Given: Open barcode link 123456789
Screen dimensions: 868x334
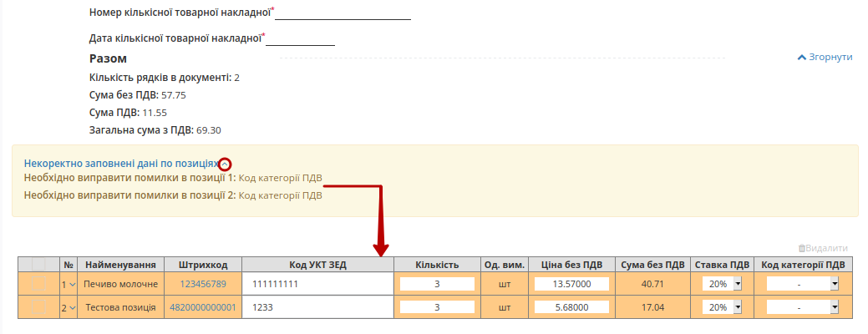Looking at the screenshot, I should [x=203, y=284].
